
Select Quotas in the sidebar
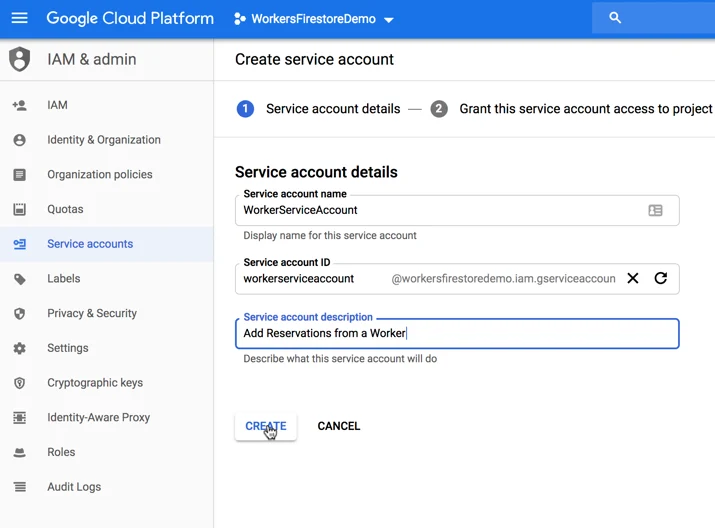click(107, 209)
